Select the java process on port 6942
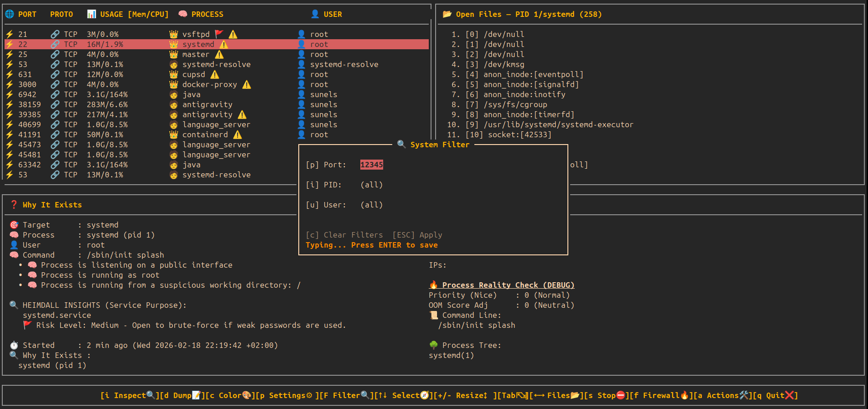The image size is (868, 409). click(191, 94)
